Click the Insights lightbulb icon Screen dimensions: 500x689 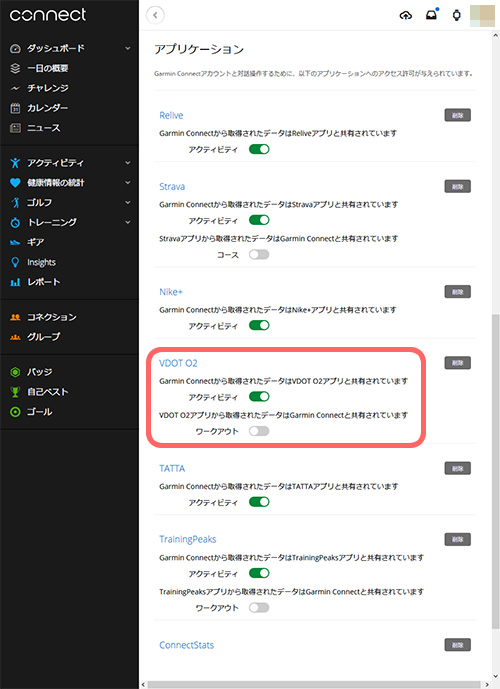pyautogui.click(x=15, y=262)
